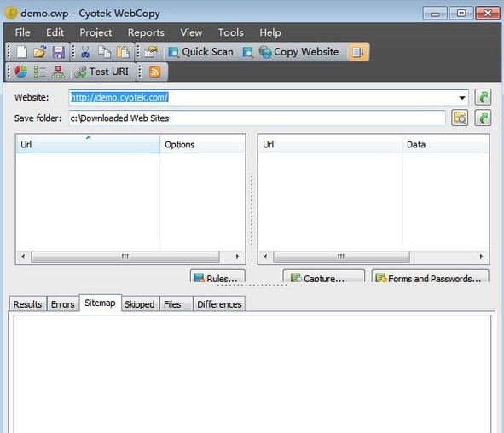Launch Test URI tool
The height and width of the screenshot is (433, 504).
coord(101,72)
